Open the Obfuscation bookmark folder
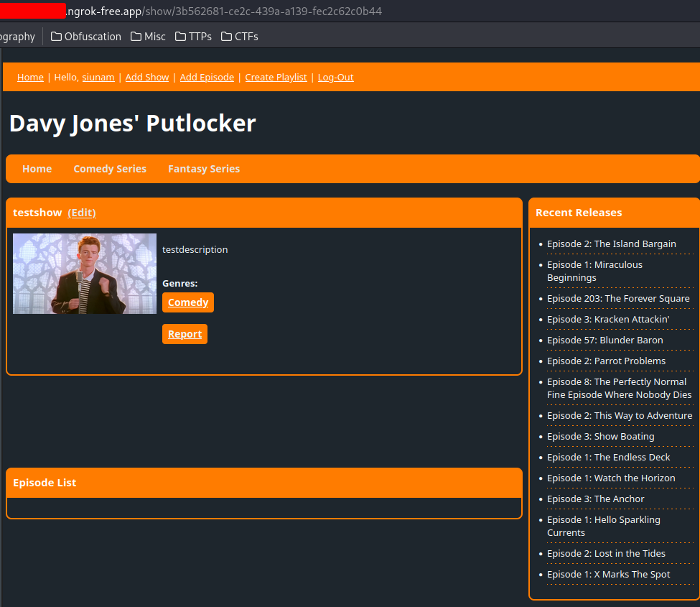Image resolution: width=700 pixels, height=607 pixels. coord(86,37)
